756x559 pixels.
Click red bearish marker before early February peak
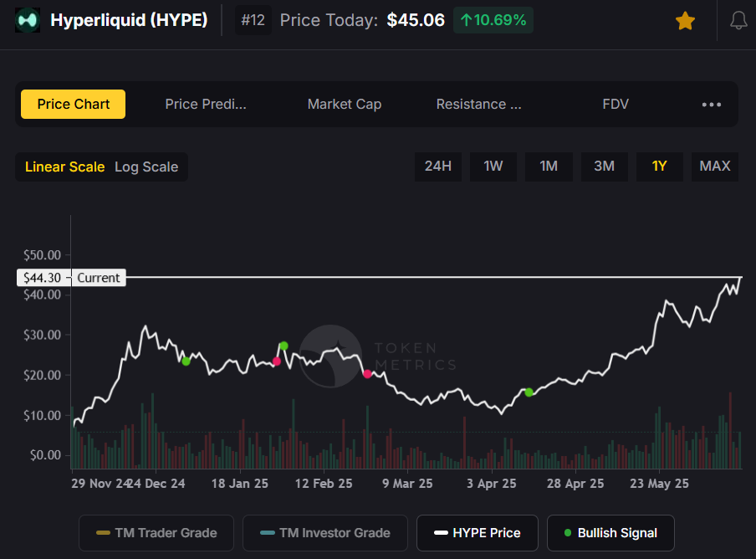tap(277, 362)
